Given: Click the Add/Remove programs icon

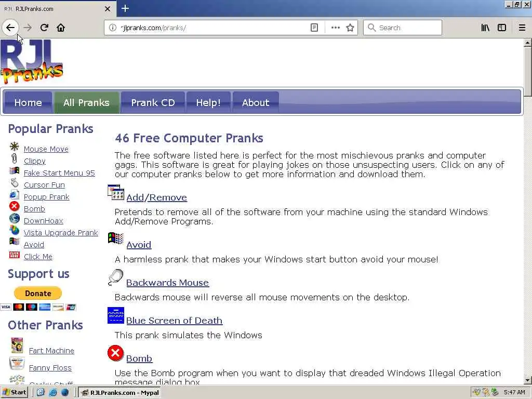Looking at the screenshot, I should point(116,192).
